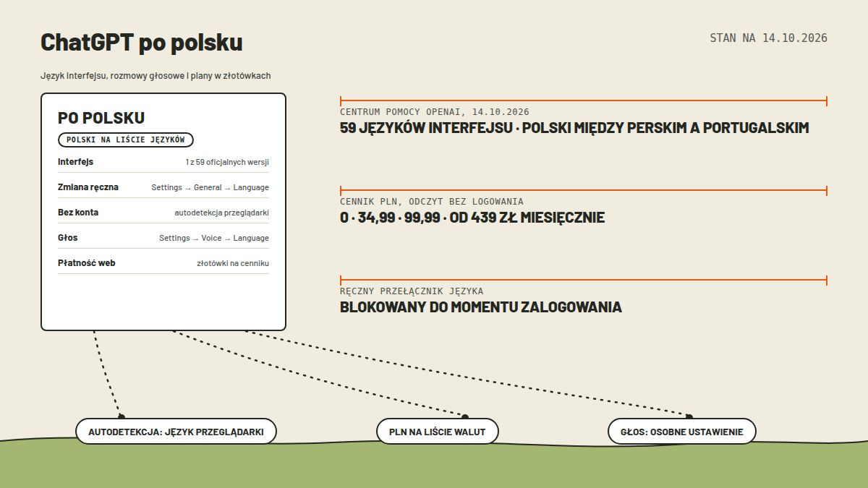Image resolution: width=868 pixels, height=488 pixels.
Task: Click "złotówki na cenniku" value
Action: click(233, 264)
